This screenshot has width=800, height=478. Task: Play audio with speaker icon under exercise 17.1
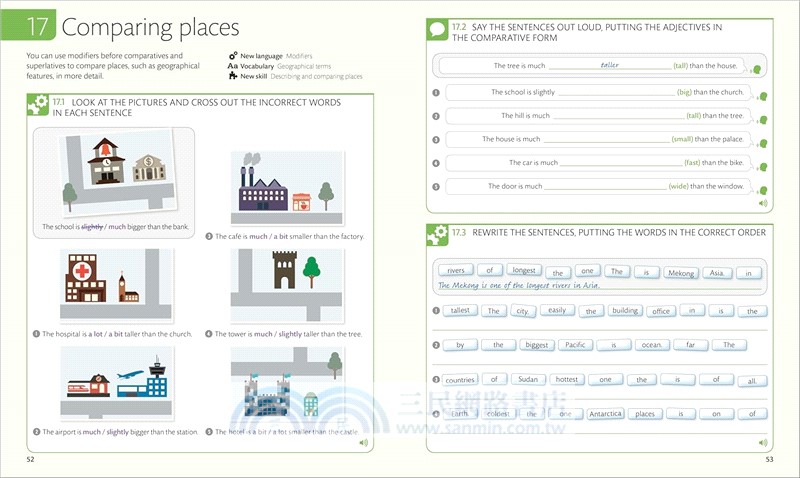pos(363,443)
